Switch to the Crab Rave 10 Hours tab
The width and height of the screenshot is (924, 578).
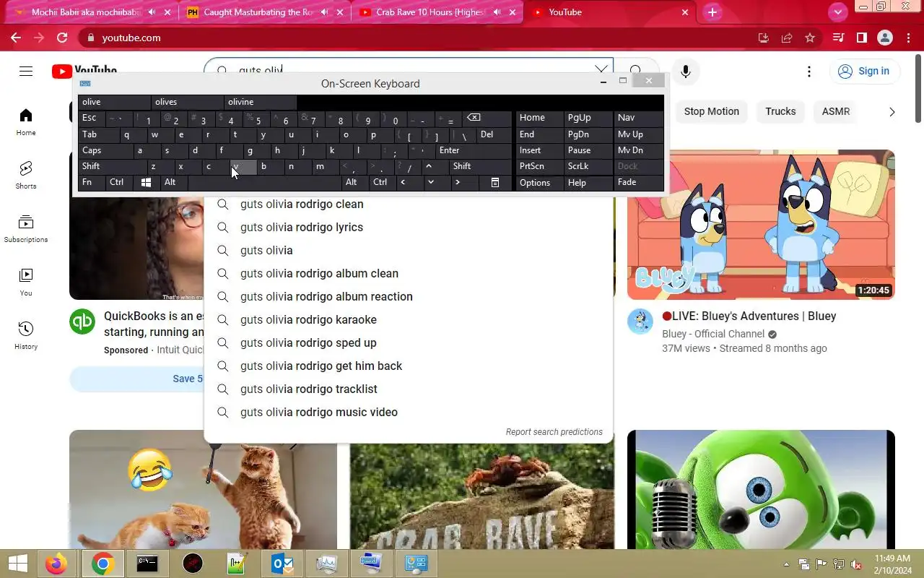pyautogui.click(x=437, y=12)
